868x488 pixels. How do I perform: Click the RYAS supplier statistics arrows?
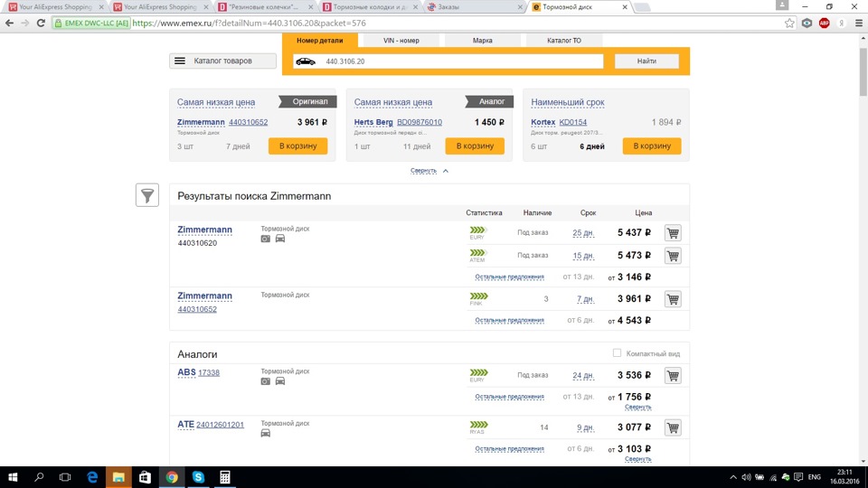click(478, 425)
